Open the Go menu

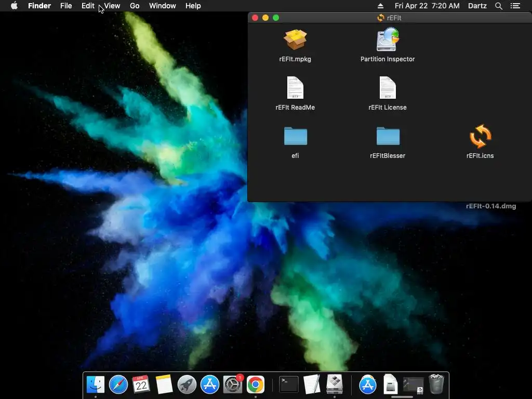pyautogui.click(x=135, y=6)
